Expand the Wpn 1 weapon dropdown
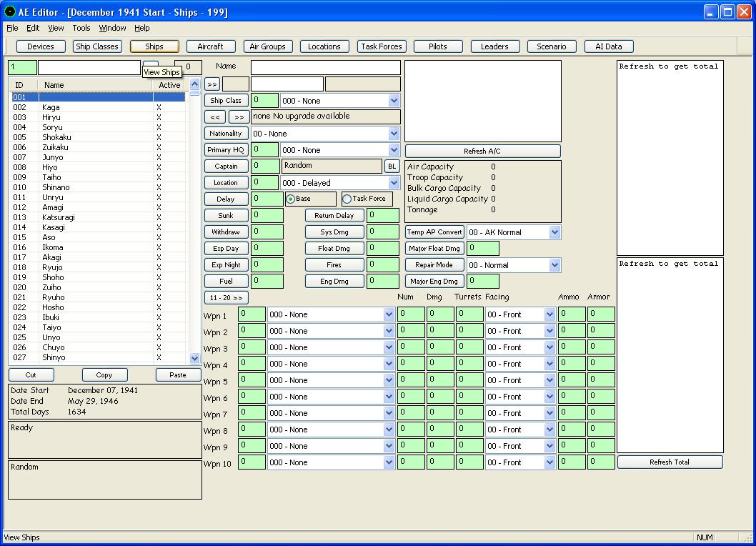The image size is (756, 546). click(x=389, y=314)
